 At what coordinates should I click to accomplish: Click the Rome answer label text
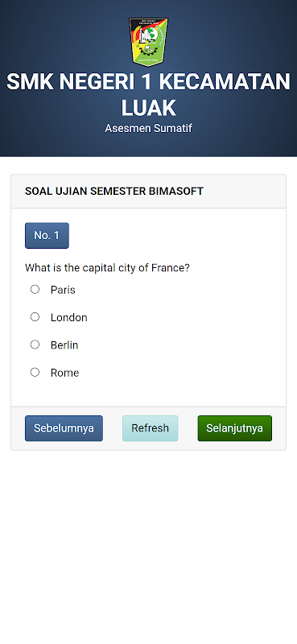[64, 373]
